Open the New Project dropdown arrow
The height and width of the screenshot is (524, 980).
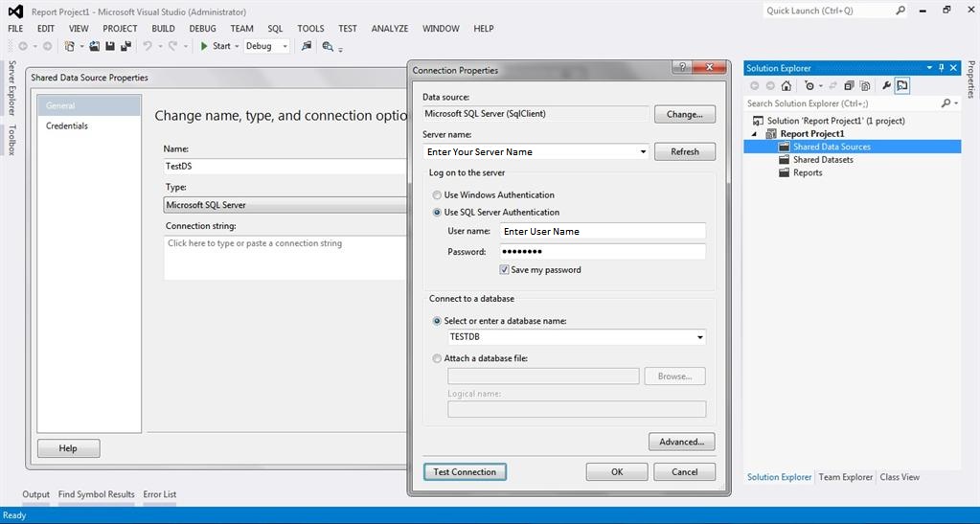click(x=81, y=46)
